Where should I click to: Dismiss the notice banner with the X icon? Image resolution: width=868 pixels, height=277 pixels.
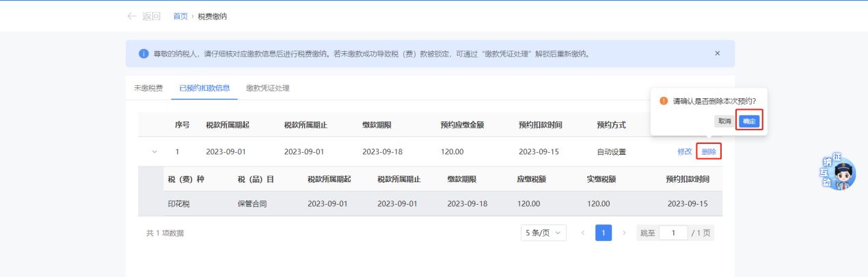[717, 53]
